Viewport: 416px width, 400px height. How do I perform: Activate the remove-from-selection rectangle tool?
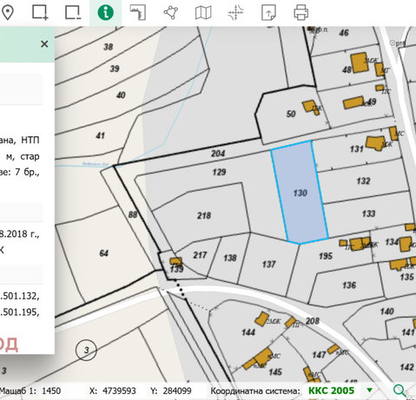pyautogui.click(x=73, y=13)
